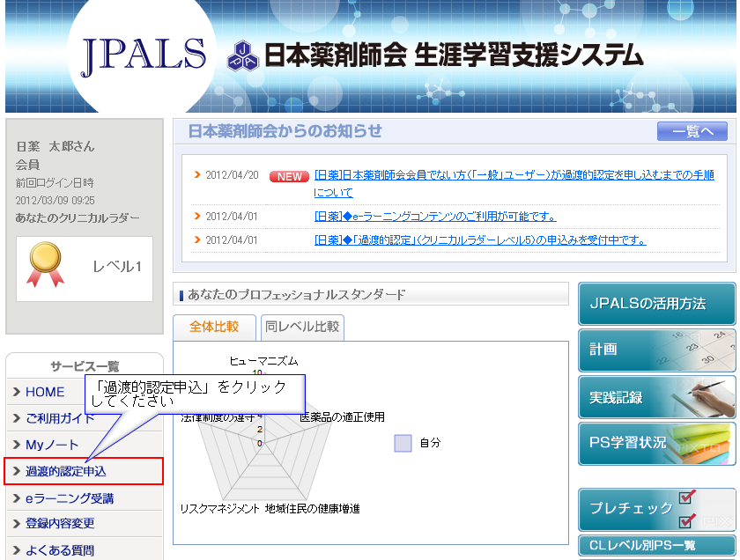Screen dimensions: 740x560
Task: Click the gold medal level icon
Action: point(45,264)
